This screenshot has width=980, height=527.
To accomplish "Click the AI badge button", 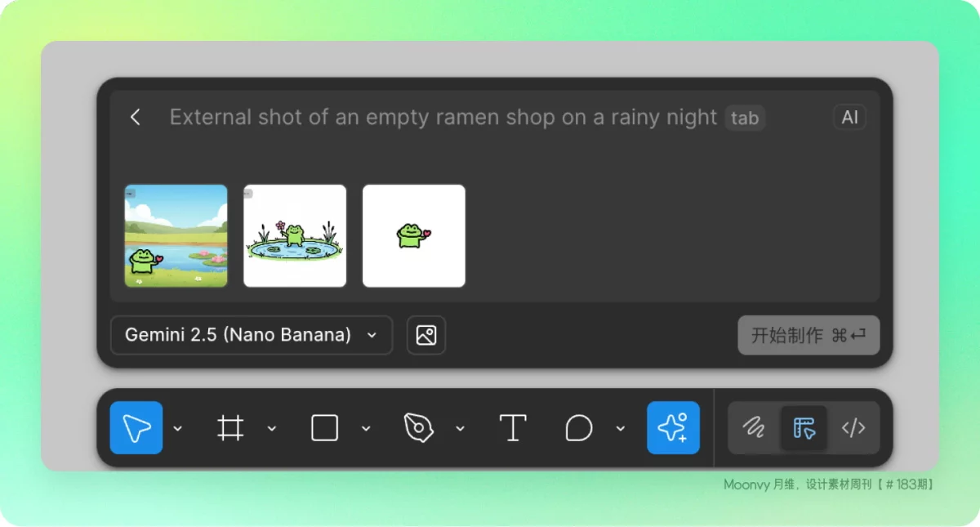I will 849,117.
